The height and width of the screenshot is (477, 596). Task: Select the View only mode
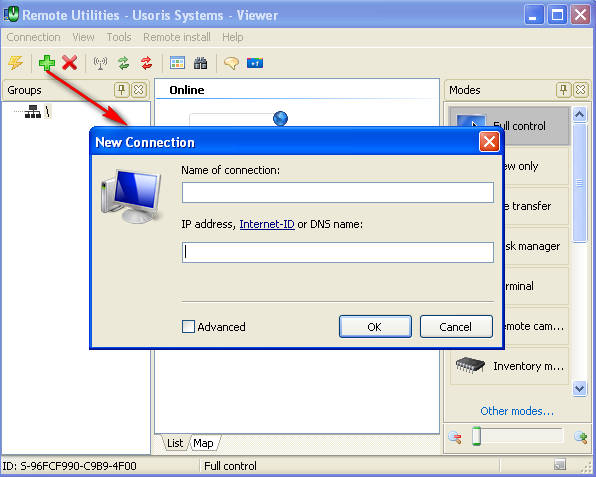[536, 166]
